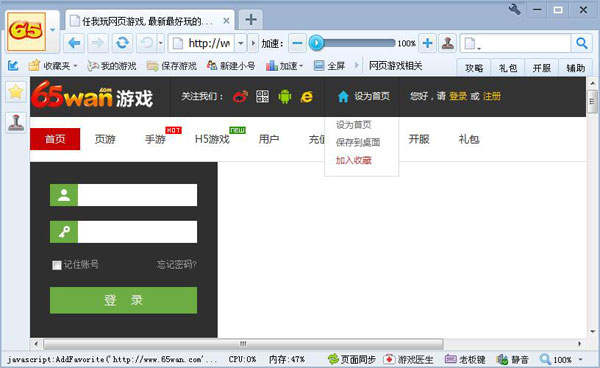600x368 pixels.
Task: Click the browser back arrow button
Action: (74, 43)
